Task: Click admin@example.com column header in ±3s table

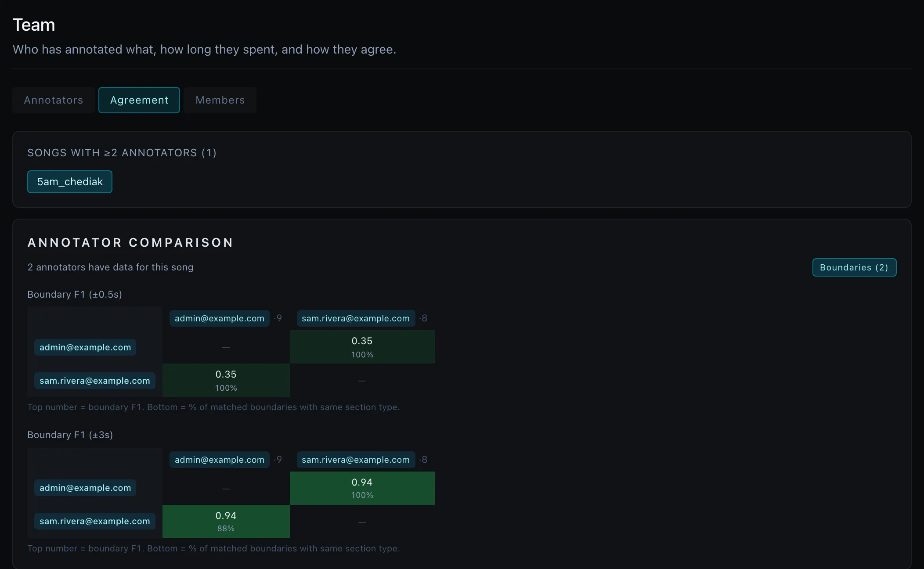Action: pos(220,460)
